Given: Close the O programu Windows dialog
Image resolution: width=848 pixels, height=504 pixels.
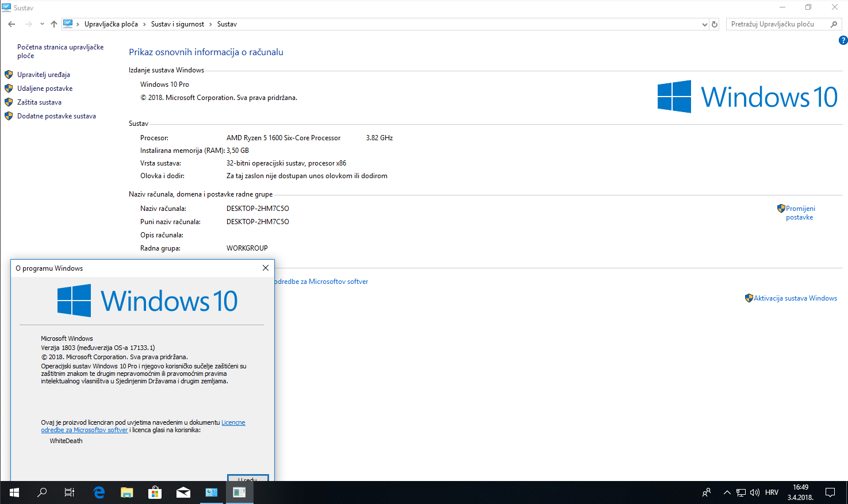Looking at the screenshot, I should 265,268.
